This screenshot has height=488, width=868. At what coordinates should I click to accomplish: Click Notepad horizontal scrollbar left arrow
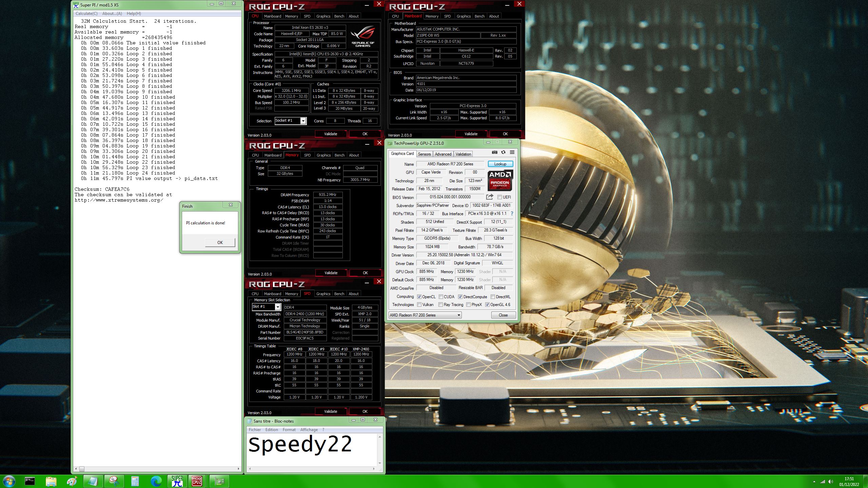point(250,469)
